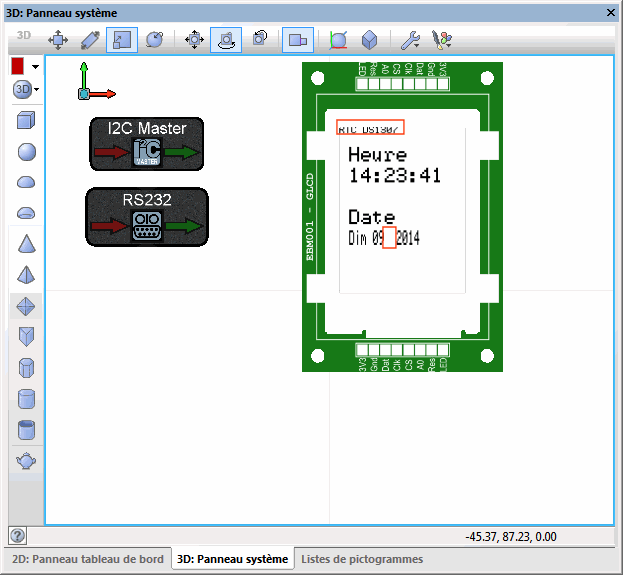The image size is (623, 575).
Task: Expand the 3D mode dropdown arrow
Action: point(37,89)
